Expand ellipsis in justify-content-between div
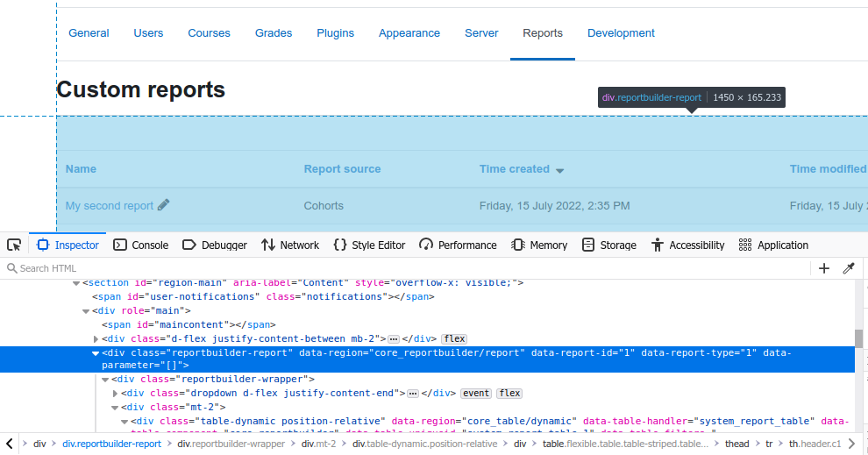868x455 pixels. (x=394, y=338)
